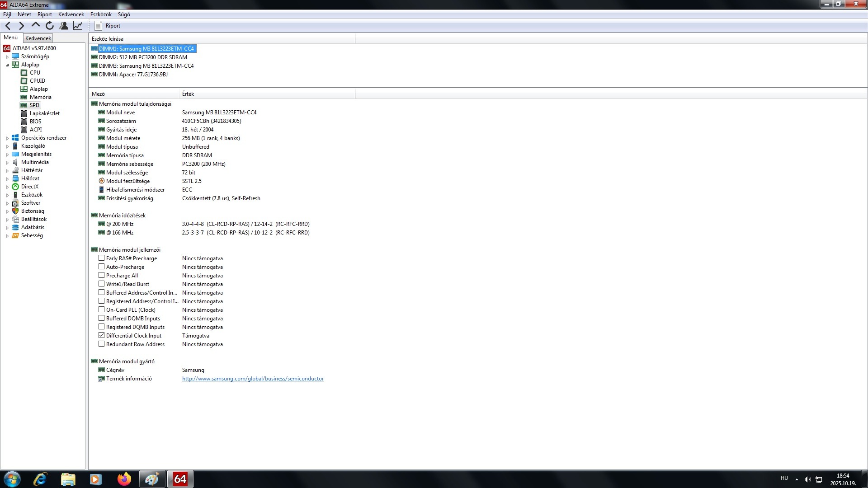Click the Forward navigation arrow
Image resolution: width=868 pixels, height=488 pixels.
point(21,26)
